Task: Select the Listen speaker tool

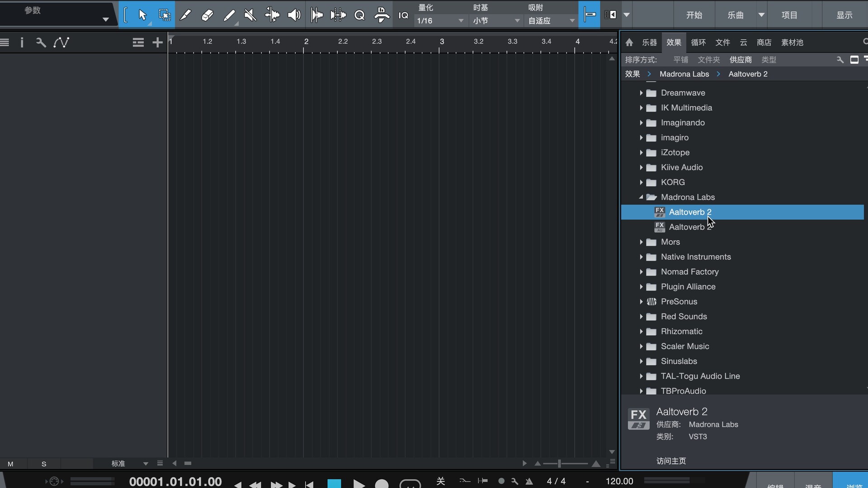Action: (x=294, y=15)
